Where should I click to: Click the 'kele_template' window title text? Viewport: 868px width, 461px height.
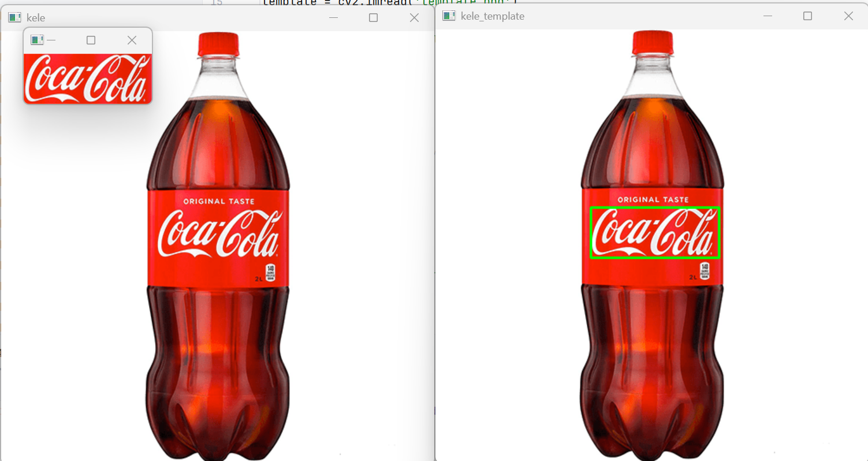[x=493, y=16]
